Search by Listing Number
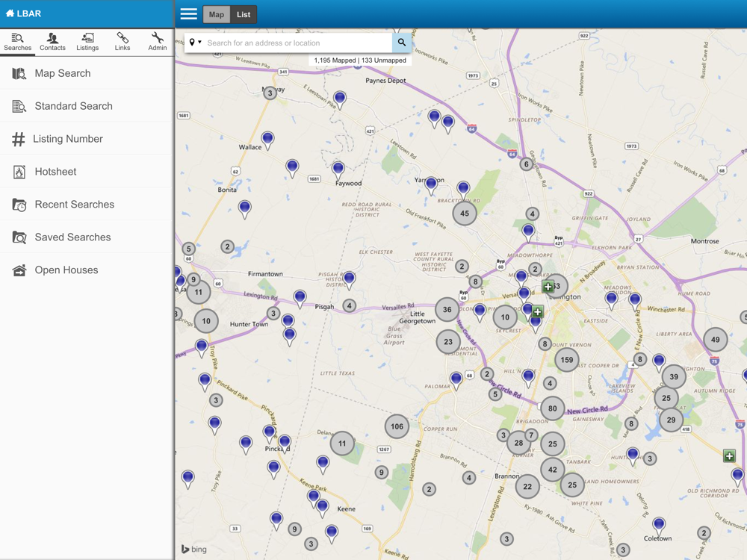The image size is (747, 560). click(67, 139)
